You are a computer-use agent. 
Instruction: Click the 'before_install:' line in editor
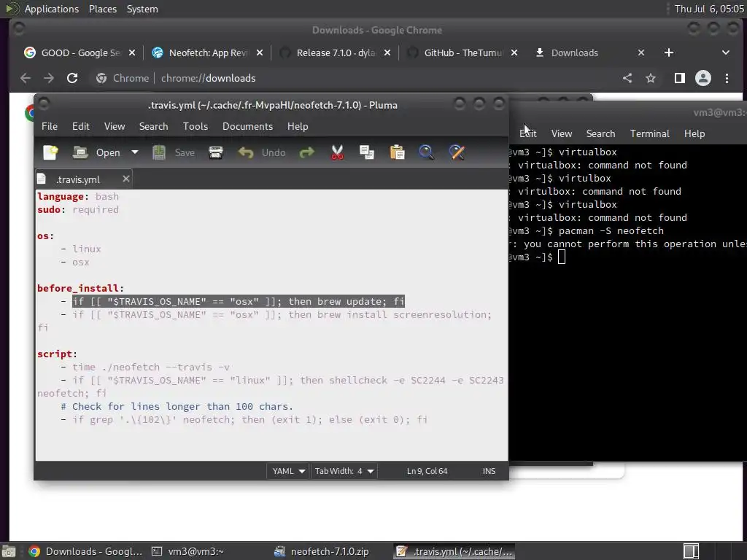80,289
